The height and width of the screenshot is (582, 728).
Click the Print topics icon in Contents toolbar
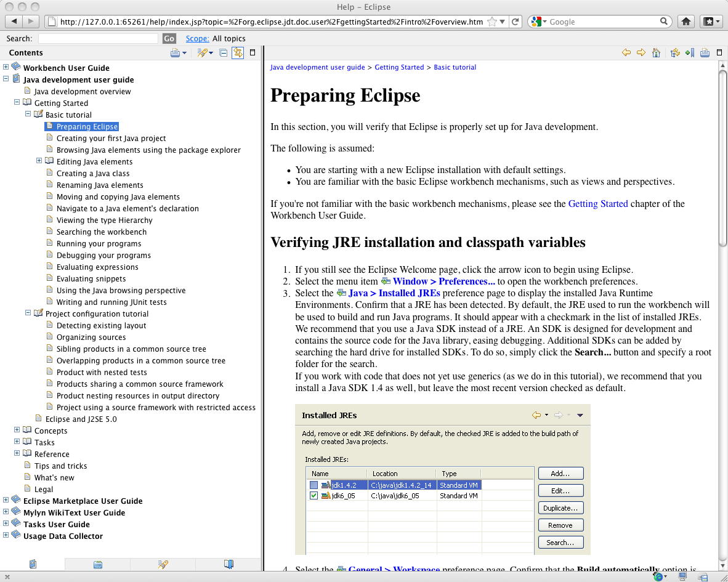point(174,53)
